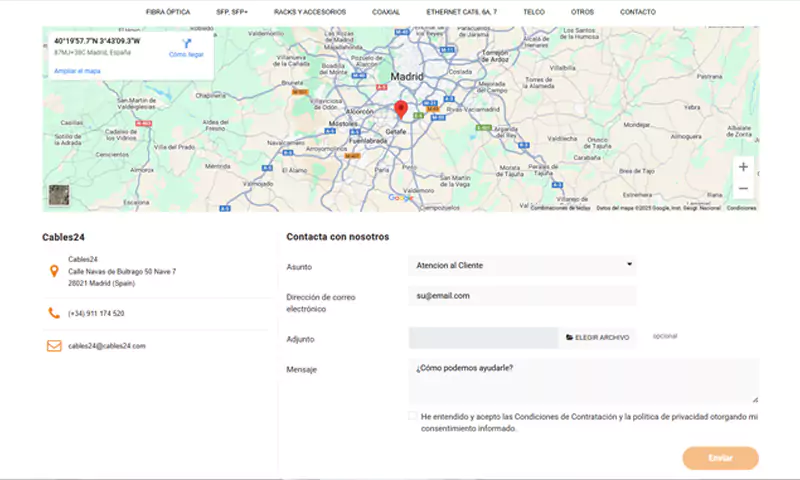800x480 pixels.
Task: Check the Condiciones de Contratación consent checkbox
Action: (412, 416)
